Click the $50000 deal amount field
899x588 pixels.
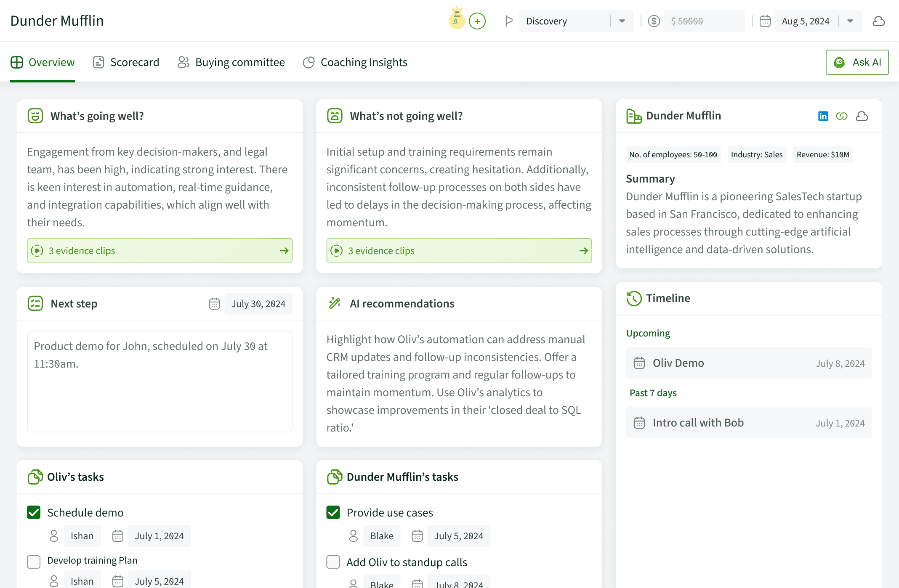click(x=704, y=21)
